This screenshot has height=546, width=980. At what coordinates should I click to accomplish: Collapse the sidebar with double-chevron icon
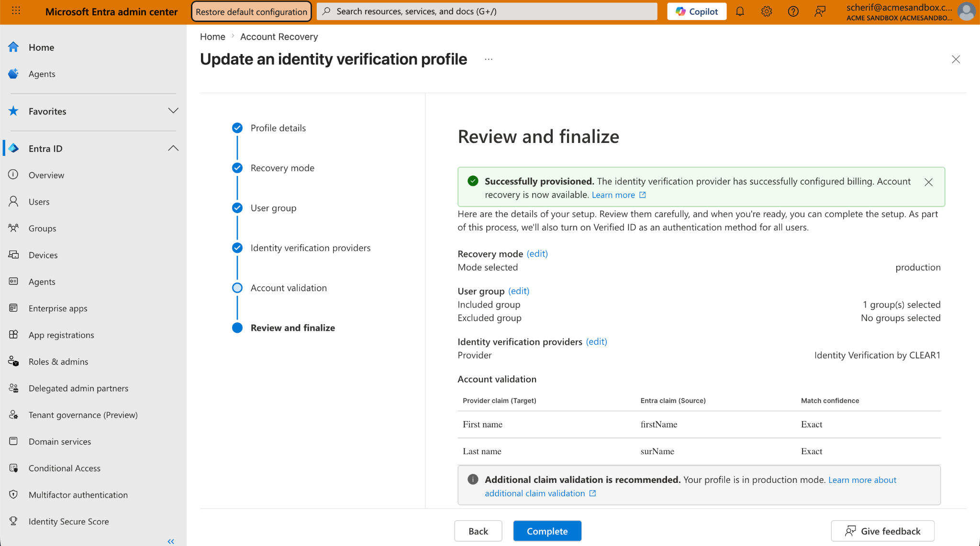[171, 541]
